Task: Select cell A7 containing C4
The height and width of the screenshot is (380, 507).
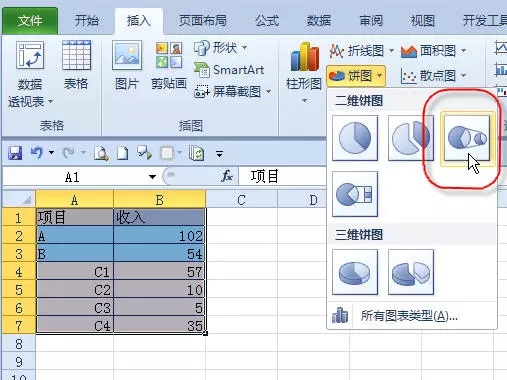Action: coord(75,325)
